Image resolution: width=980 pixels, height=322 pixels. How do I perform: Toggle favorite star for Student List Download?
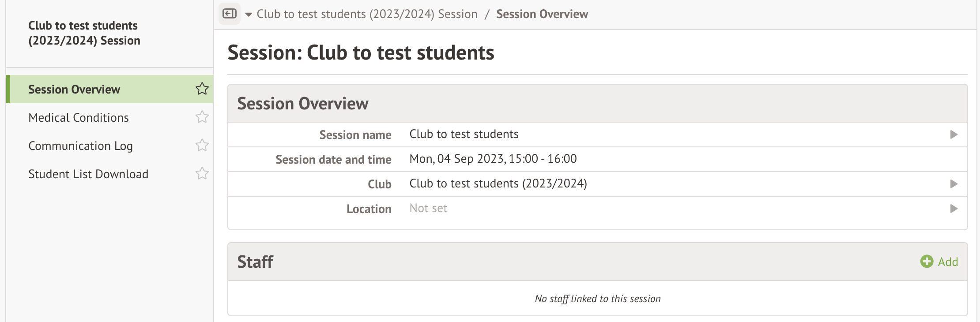coord(202,173)
